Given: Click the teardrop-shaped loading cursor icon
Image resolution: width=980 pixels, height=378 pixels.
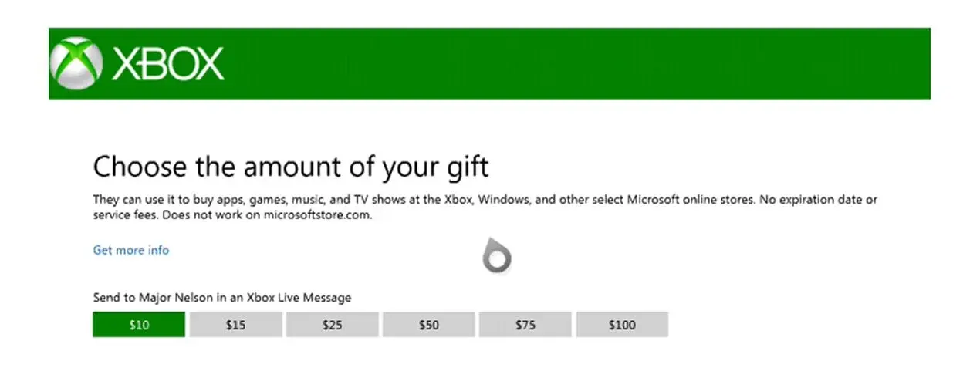Looking at the screenshot, I should tap(497, 257).
